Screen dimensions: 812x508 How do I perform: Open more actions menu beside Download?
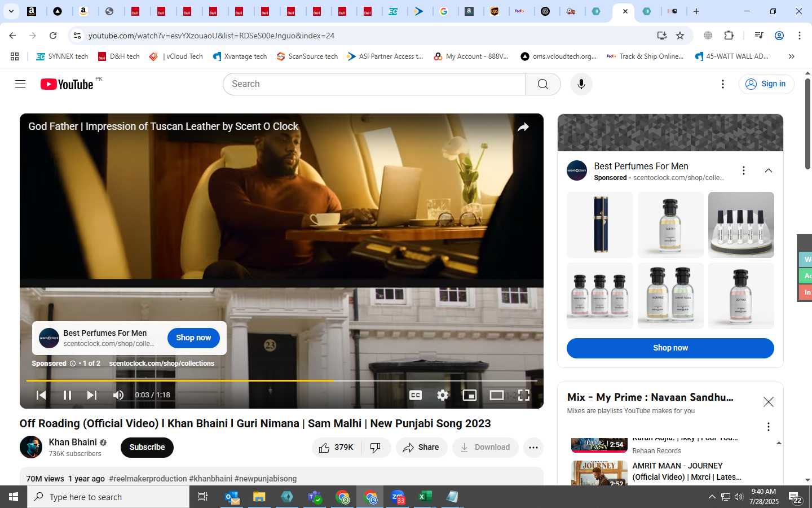(533, 448)
